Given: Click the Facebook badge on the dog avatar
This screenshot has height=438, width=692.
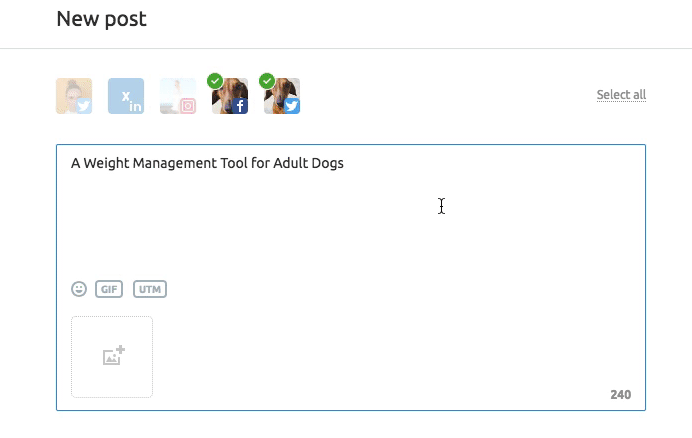Looking at the screenshot, I should pyautogui.click(x=240, y=106).
